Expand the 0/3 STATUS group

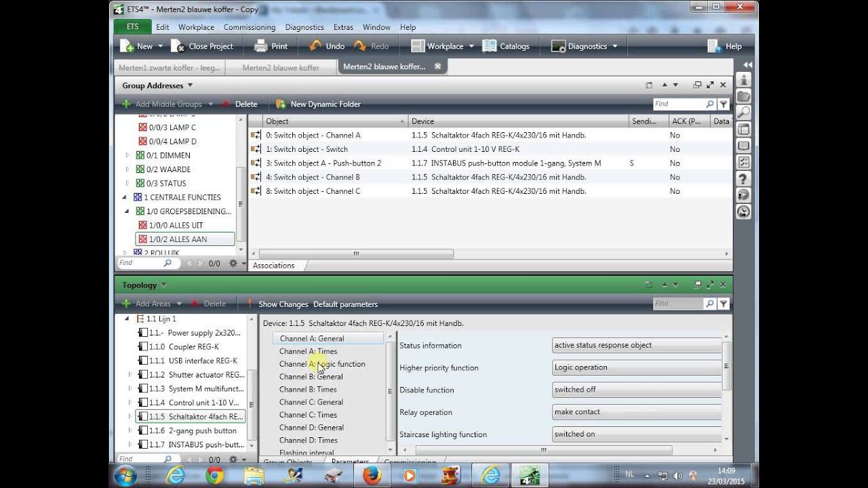pos(127,183)
